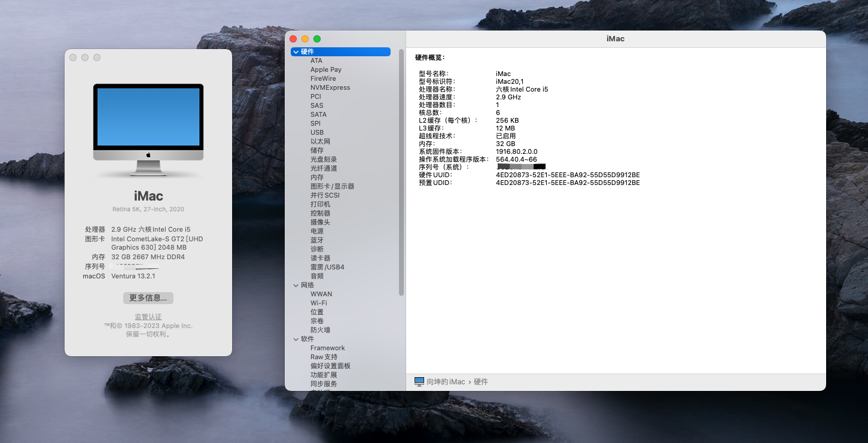Click the 1916.80.2.0.0 firmware version
This screenshot has width=868, height=443.
(517, 151)
